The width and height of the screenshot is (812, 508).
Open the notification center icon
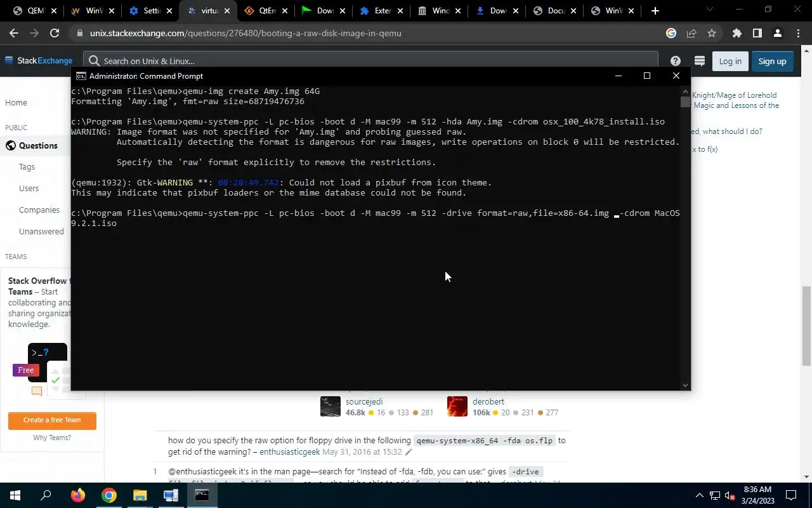[791, 495]
